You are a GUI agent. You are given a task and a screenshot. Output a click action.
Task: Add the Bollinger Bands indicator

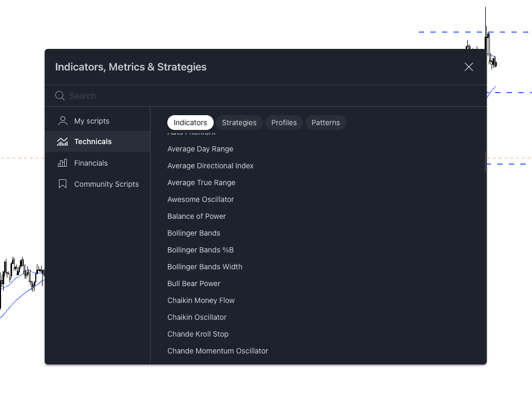point(194,233)
